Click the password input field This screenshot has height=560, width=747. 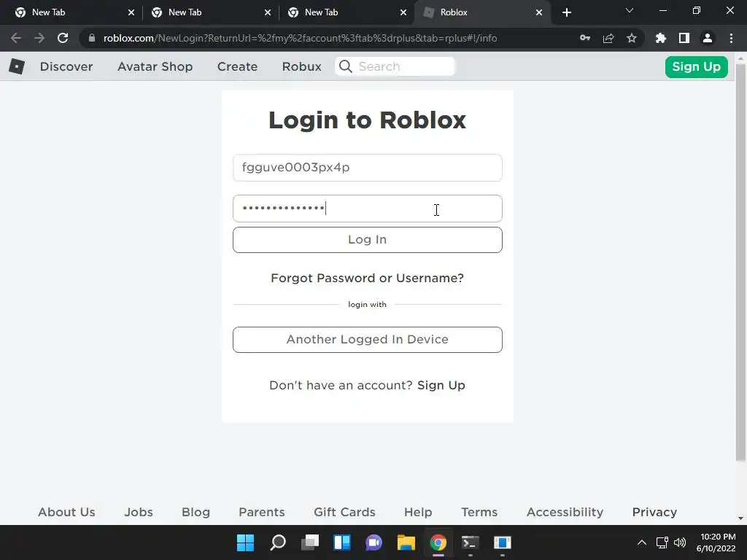click(368, 209)
